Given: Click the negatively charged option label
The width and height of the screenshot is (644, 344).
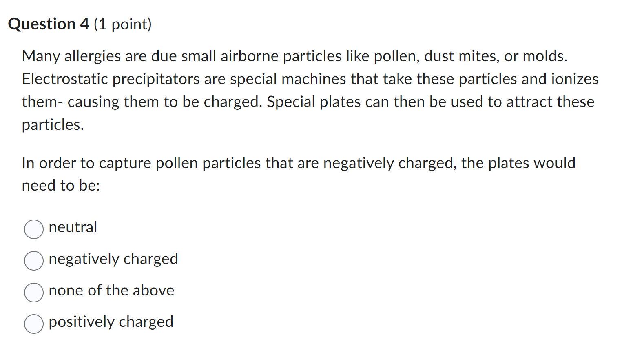Looking at the screenshot, I should [113, 259].
